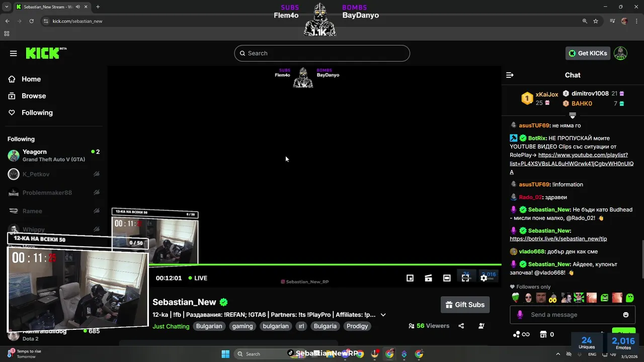Open the 56 Viewers count
Image resolution: width=644 pixels, height=362 pixels.
pyautogui.click(x=429, y=326)
